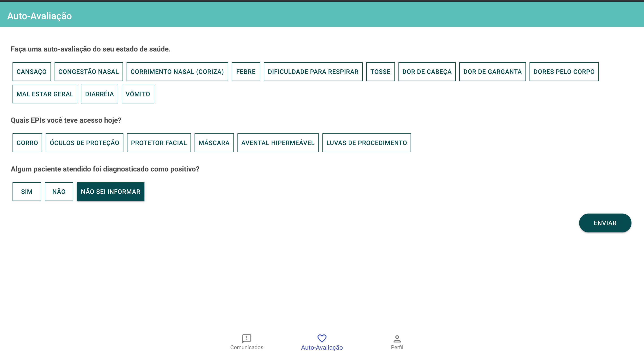Select the GORRO EPI chip
This screenshot has height=355, width=644.
pyautogui.click(x=27, y=143)
